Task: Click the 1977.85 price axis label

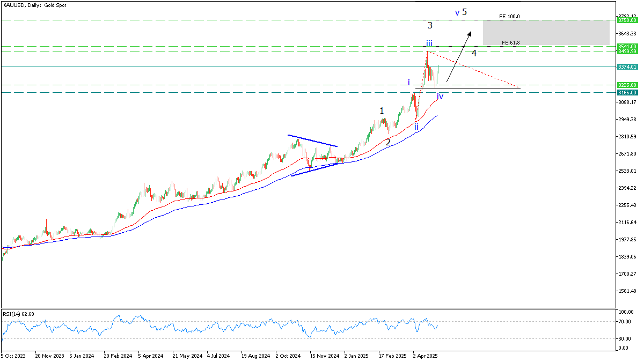Action: tap(627, 240)
